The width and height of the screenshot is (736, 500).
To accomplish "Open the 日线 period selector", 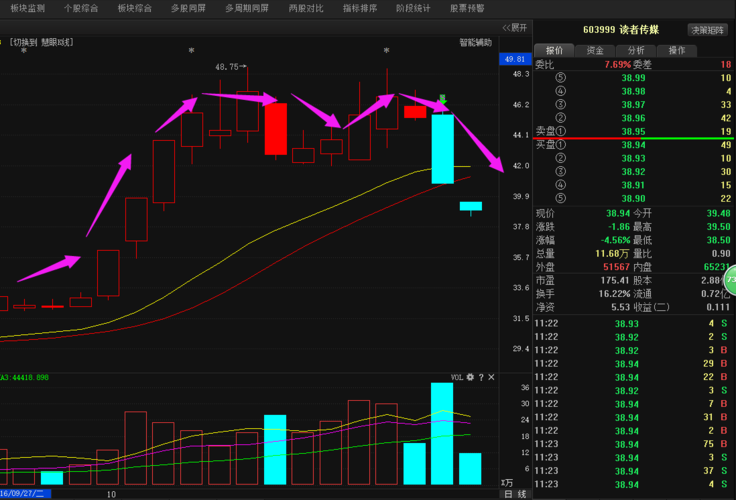I will pyautogui.click(x=515, y=494).
